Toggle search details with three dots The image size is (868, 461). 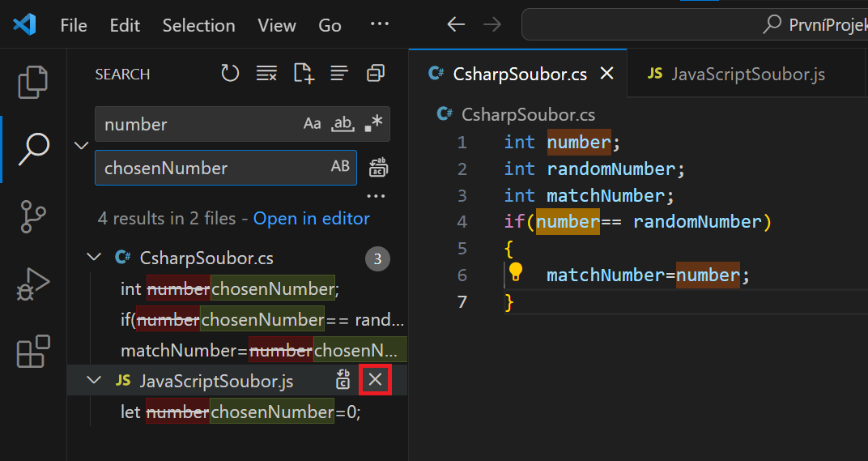coord(376,196)
